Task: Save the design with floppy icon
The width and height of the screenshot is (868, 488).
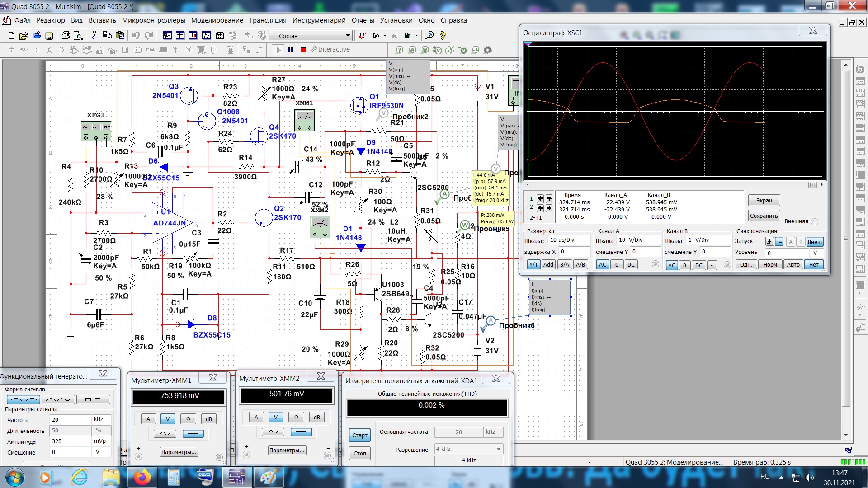Action: click(x=49, y=36)
